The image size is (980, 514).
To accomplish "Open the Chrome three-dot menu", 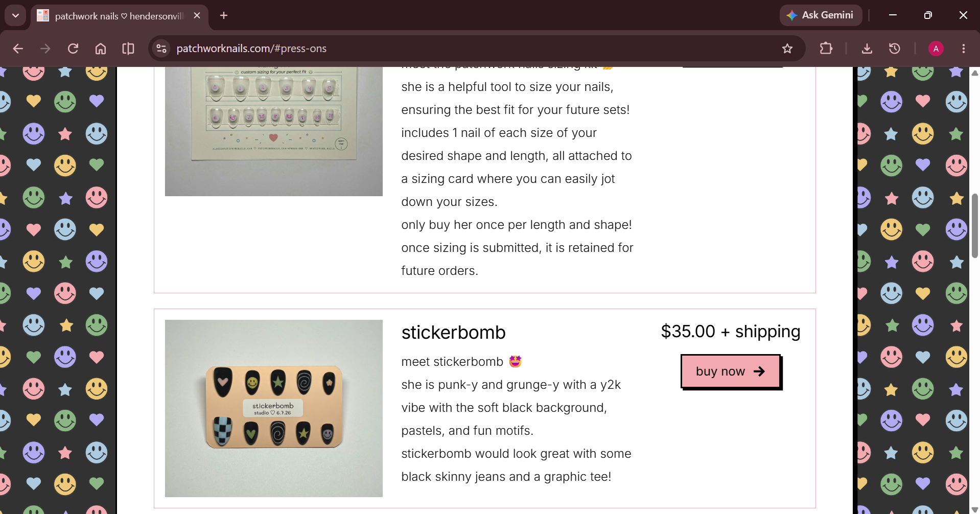I will click(964, 49).
